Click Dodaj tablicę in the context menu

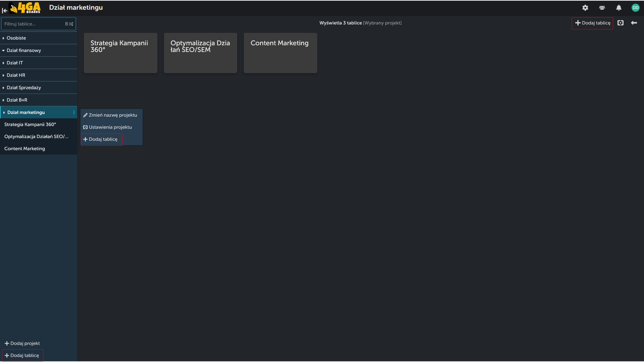[x=101, y=139]
